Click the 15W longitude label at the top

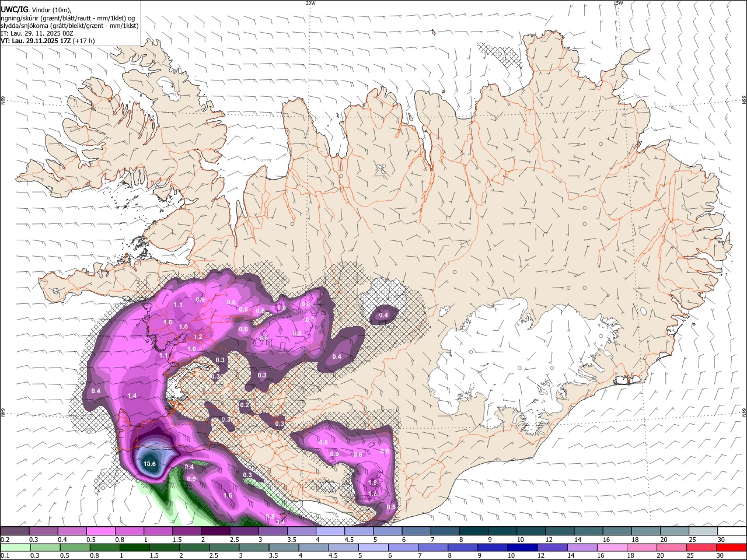(x=617, y=3)
